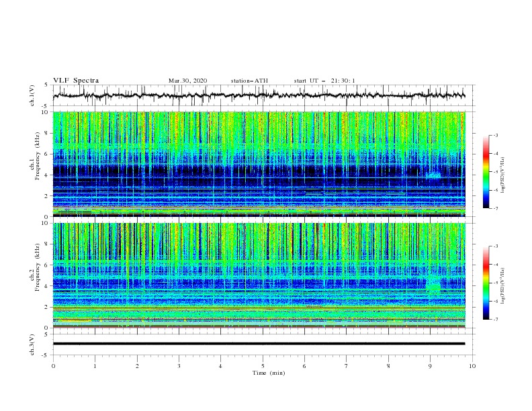Click the ch.1 voltage waveform trace
532x411 pixels.
tap(259, 95)
